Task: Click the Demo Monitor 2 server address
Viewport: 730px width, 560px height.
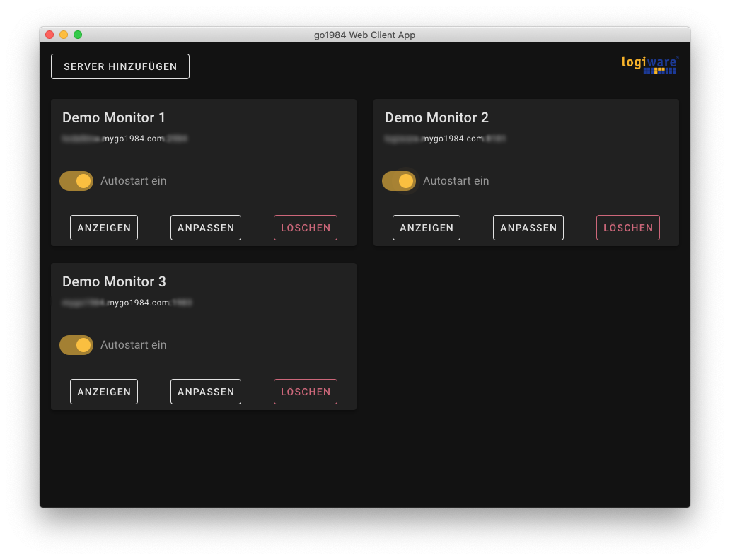Action: (x=445, y=139)
